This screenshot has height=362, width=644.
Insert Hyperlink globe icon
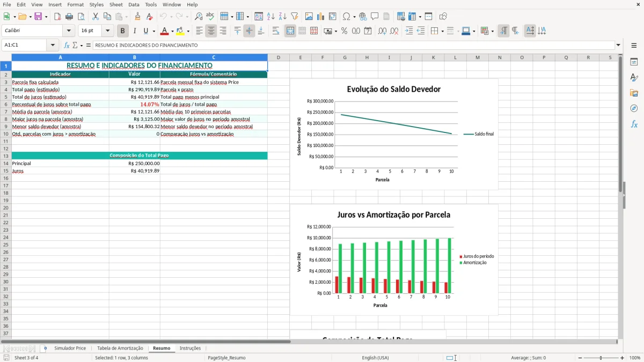coord(363,17)
